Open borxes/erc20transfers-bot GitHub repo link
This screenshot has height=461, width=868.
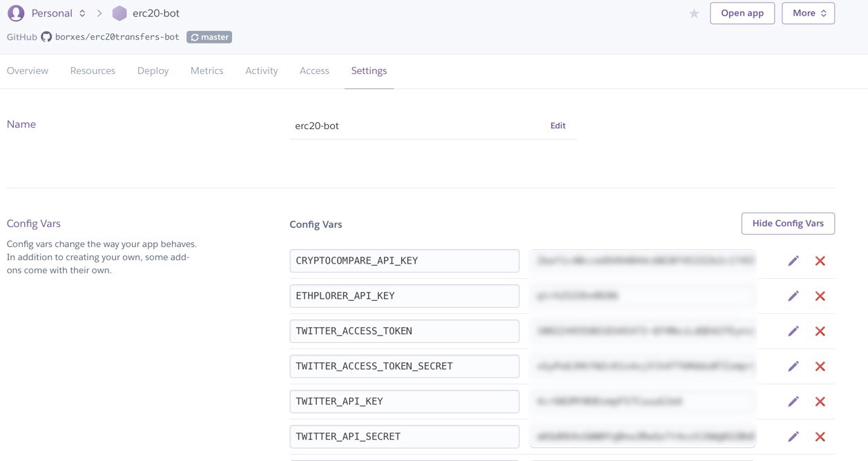(x=117, y=37)
